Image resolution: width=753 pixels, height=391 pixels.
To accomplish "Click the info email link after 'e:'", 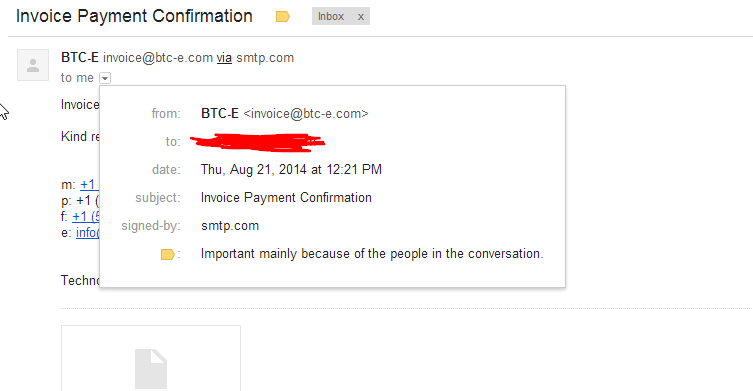I will click(87, 232).
